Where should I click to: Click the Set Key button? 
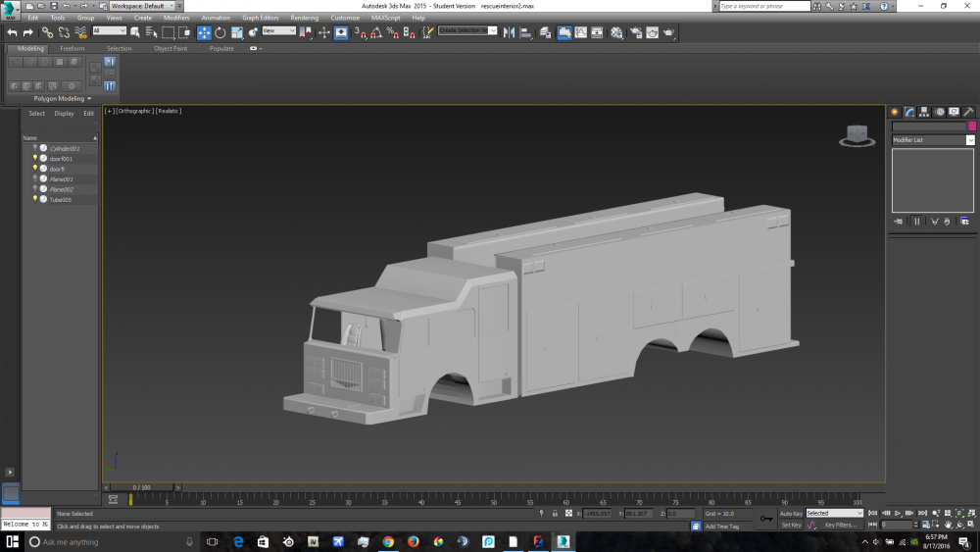[x=791, y=526]
